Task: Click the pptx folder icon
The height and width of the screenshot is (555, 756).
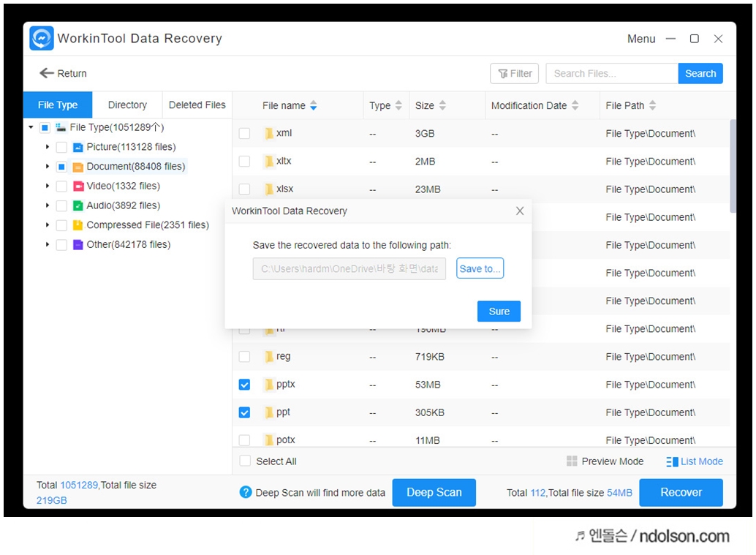Action: [x=269, y=385]
